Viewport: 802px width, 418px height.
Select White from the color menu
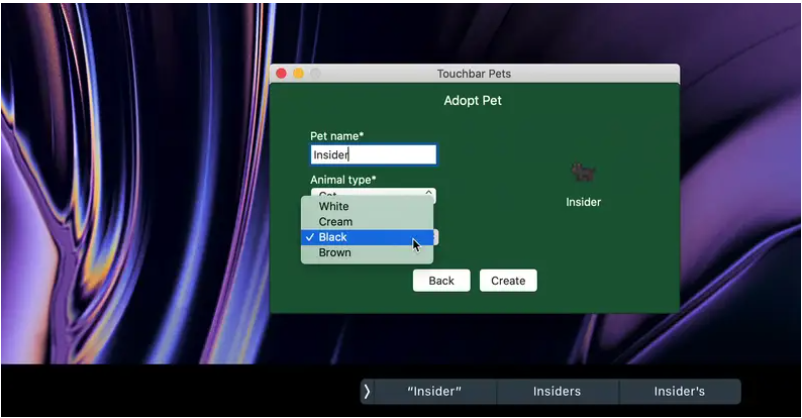[367, 206]
